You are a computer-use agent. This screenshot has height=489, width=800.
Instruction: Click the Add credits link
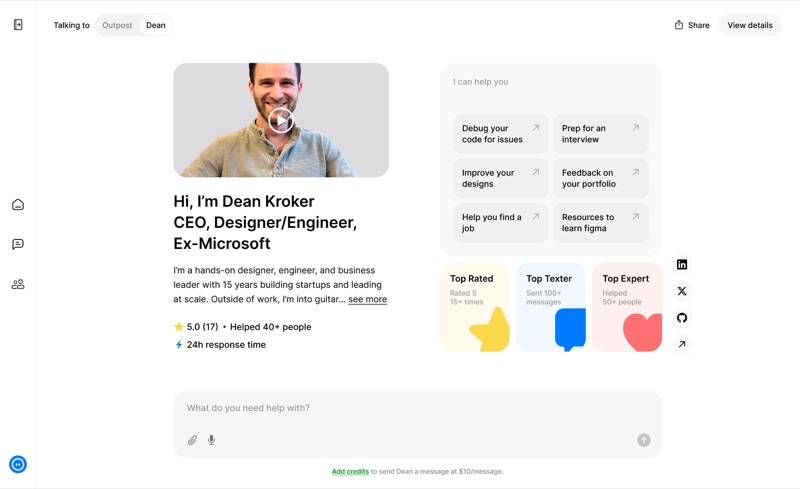(x=350, y=471)
